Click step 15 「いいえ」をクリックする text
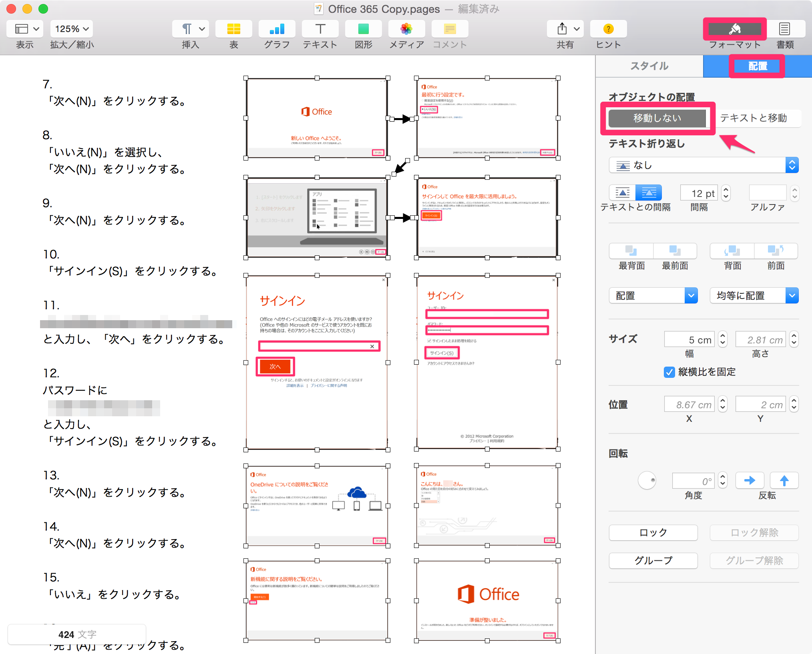 tap(114, 594)
